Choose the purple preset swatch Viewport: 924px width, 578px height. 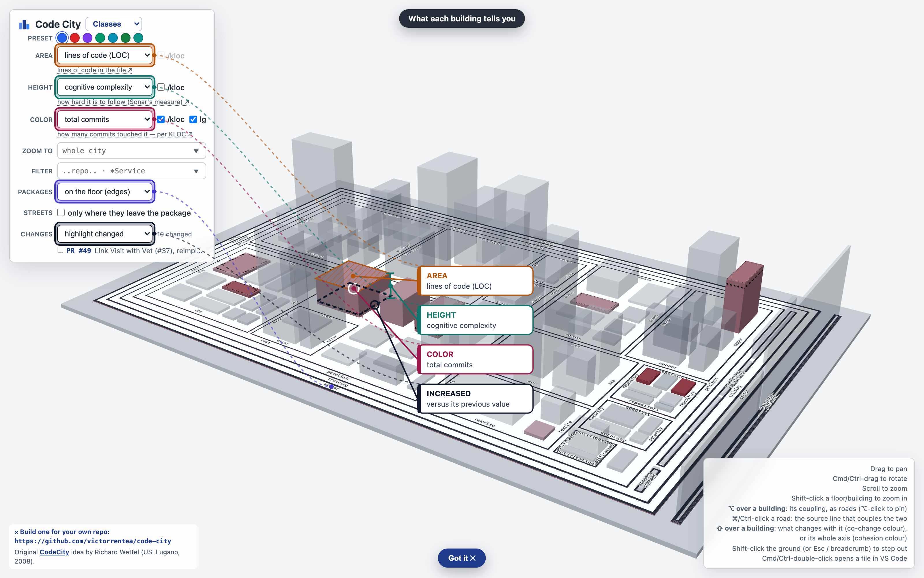tap(87, 38)
